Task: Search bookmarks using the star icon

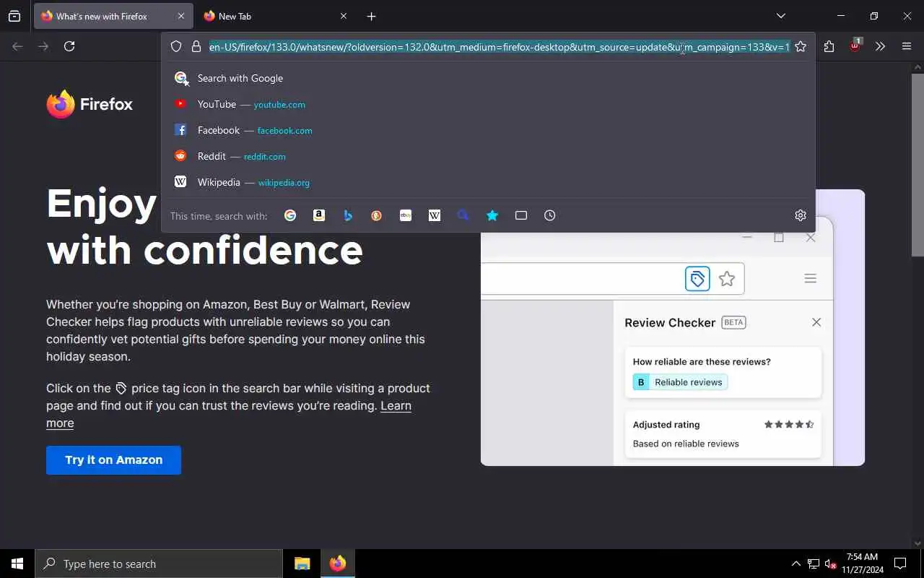Action: 492,215
